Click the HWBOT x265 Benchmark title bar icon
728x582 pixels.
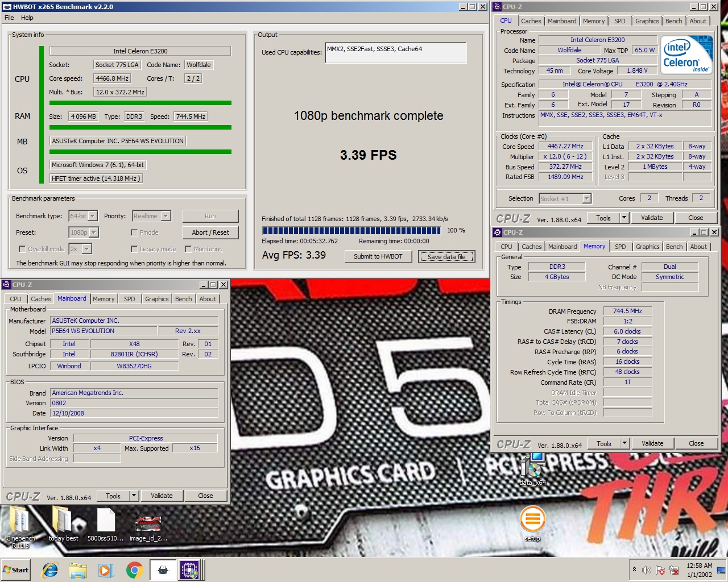click(7, 7)
